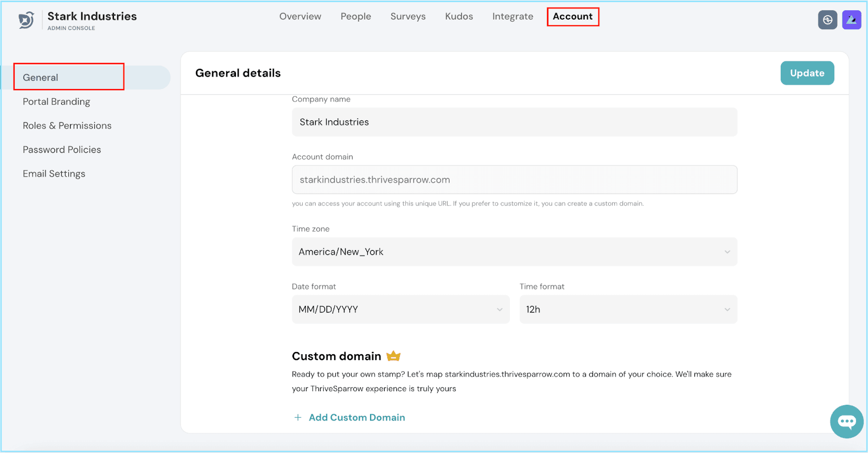Go to the Overview tab
The width and height of the screenshot is (868, 453).
click(x=300, y=16)
